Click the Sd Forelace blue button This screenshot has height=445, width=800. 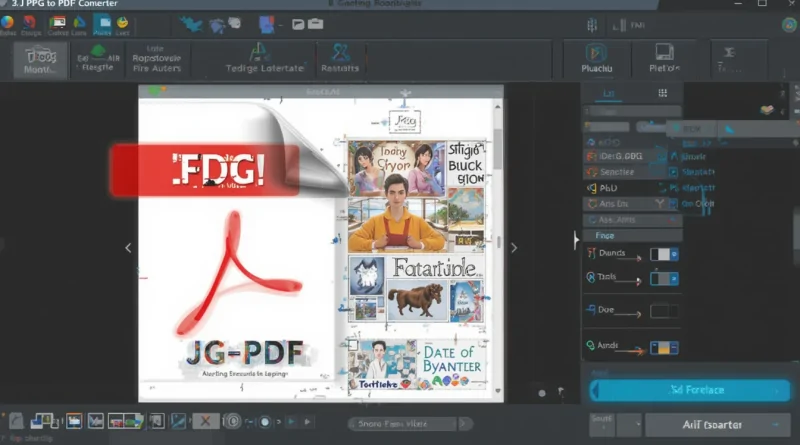(689, 390)
